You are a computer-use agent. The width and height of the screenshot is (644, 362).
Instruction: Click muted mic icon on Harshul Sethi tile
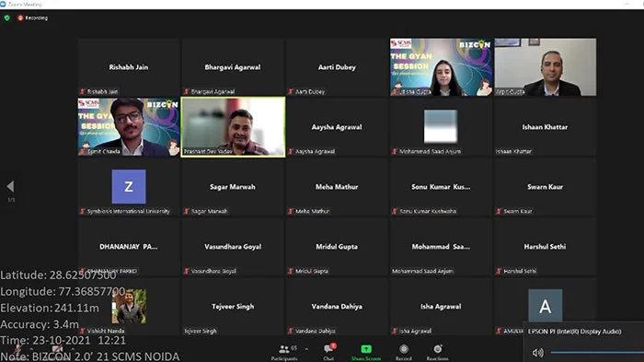499,271
